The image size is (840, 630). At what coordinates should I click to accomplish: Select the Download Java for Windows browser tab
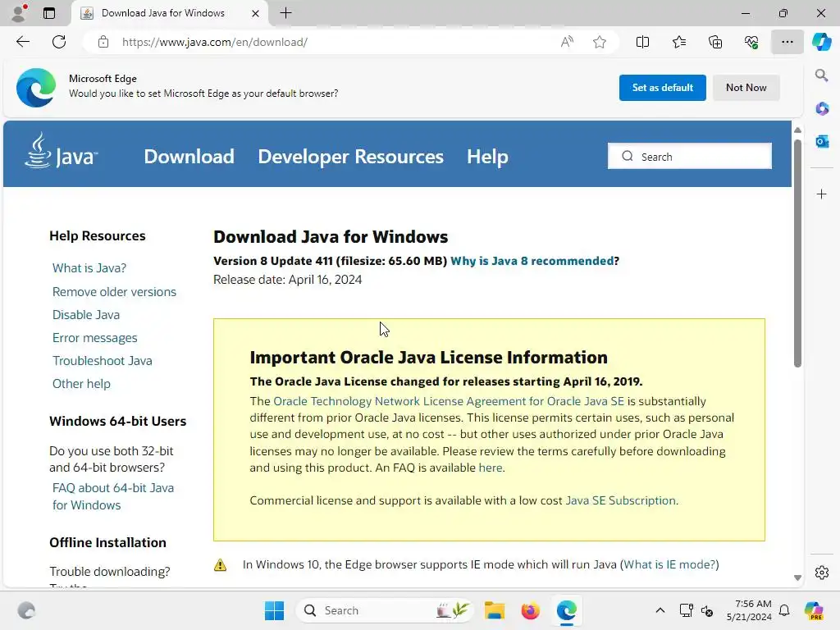[x=171, y=13]
